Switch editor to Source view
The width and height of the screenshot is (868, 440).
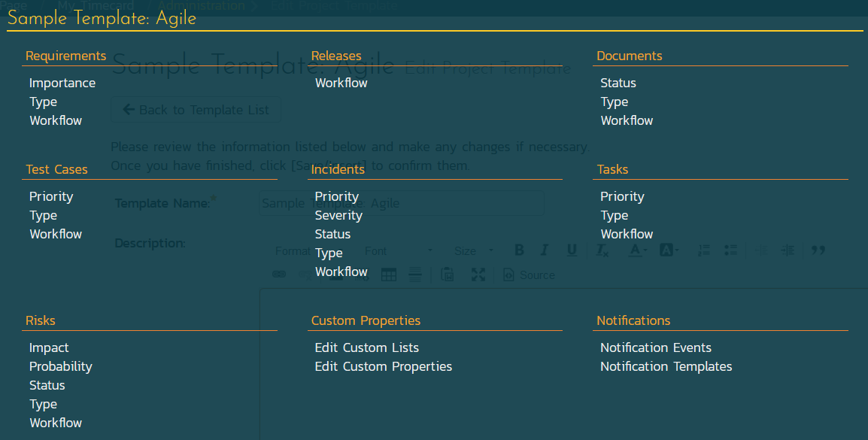pyautogui.click(x=529, y=275)
